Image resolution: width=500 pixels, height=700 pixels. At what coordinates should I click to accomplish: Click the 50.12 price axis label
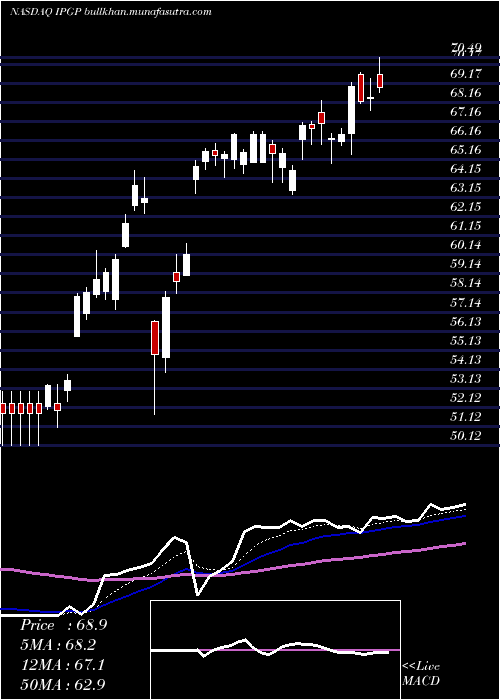[x=466, y=436]
